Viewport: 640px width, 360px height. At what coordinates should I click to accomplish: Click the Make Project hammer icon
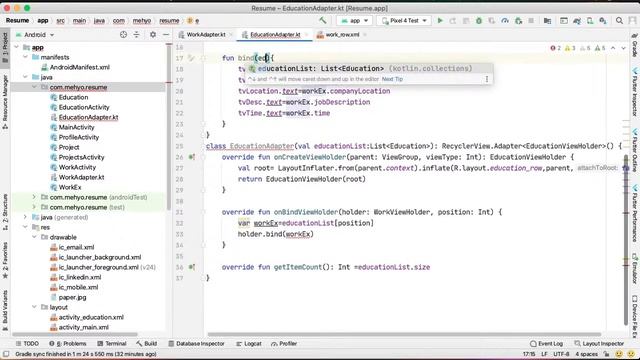click(322, 20)
